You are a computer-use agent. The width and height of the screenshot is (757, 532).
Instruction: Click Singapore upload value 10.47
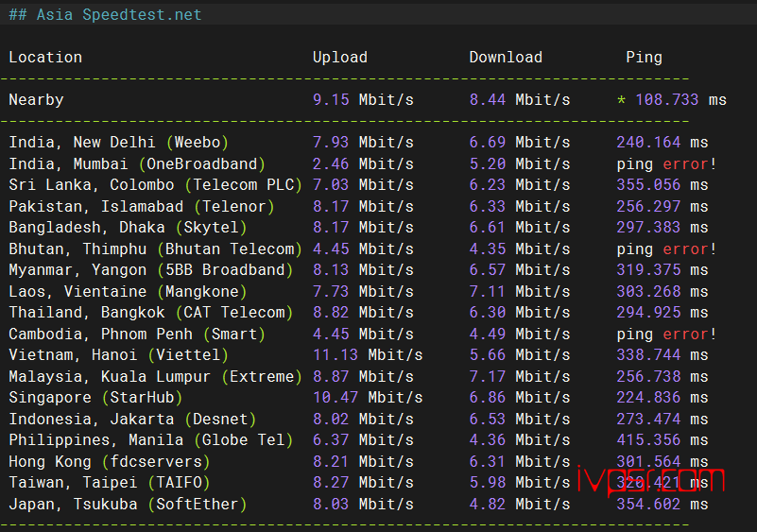click(x=335, y=397)
